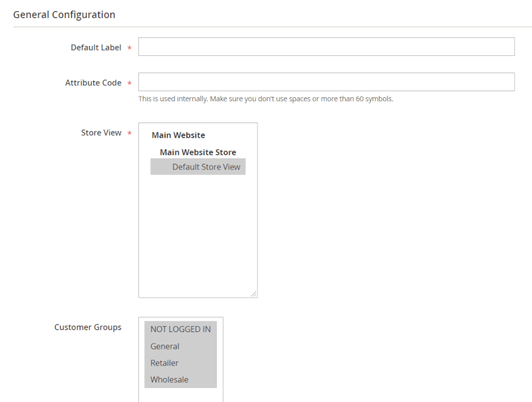
Task: Click the Default Label input field
Action: point(326,47)
